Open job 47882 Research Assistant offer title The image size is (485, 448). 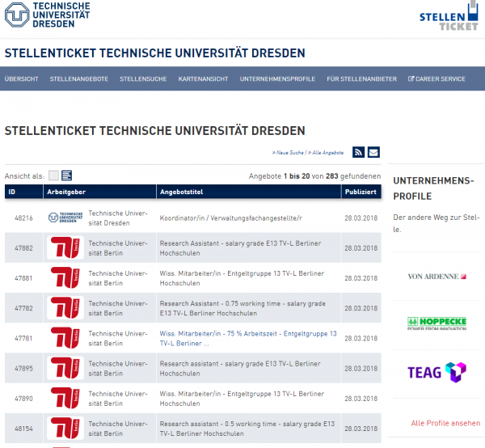point(240,248)
